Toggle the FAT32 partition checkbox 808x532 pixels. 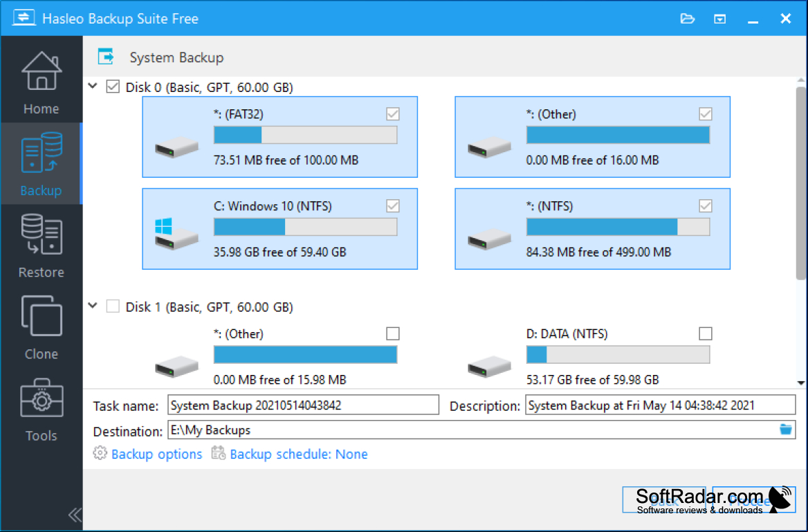pyautogui.click(x=393, y=114)
